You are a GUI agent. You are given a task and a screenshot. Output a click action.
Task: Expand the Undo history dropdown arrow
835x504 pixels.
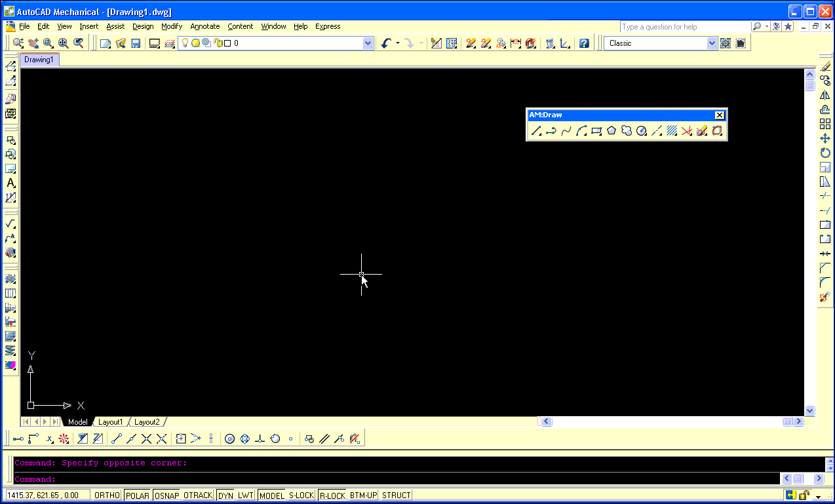(x=398, y=43)
